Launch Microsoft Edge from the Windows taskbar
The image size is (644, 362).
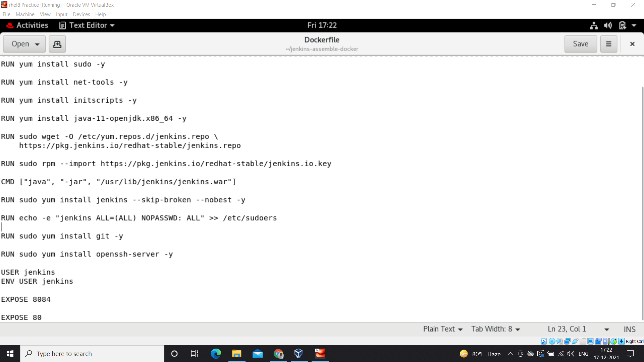pyautogui.click(x=216, y=354)
